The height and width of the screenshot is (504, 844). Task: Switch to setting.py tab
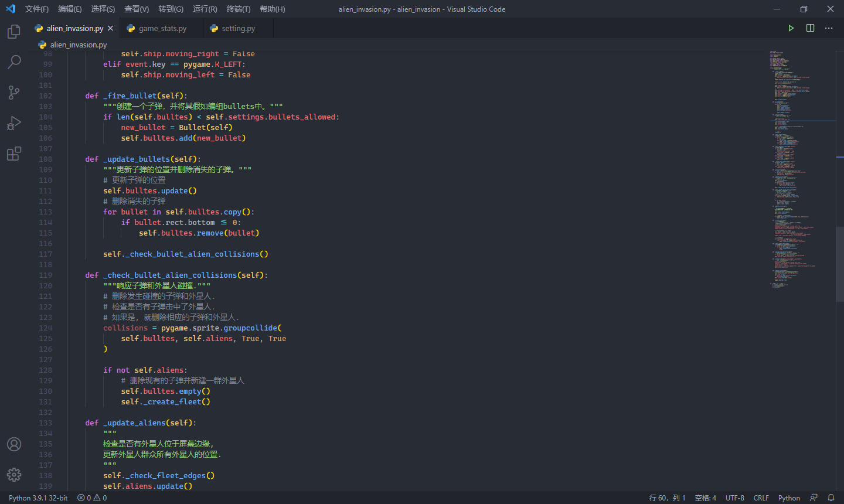click(238, 28)
